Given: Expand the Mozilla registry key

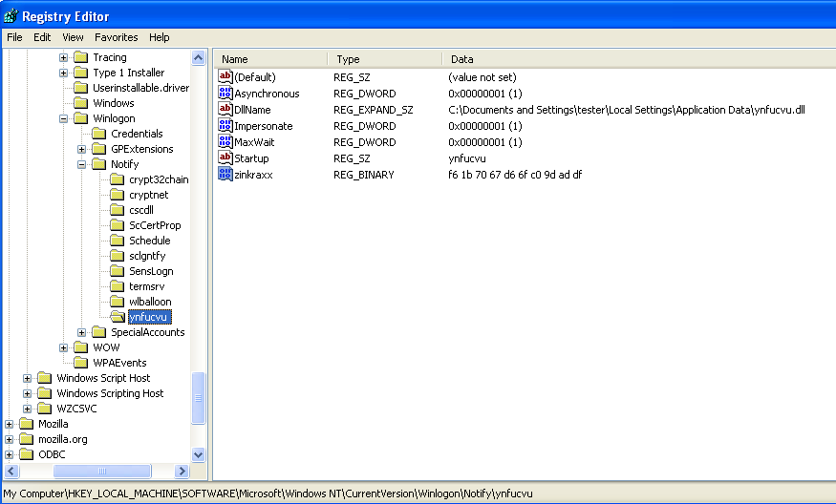Looking at the screenshot, I should (10, 424).
